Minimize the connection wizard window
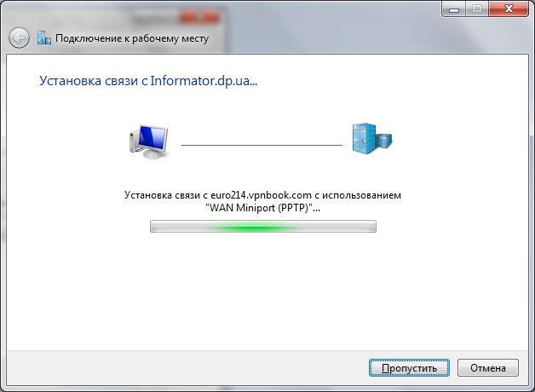The image size is (535, 392). [x=454, y=9]
